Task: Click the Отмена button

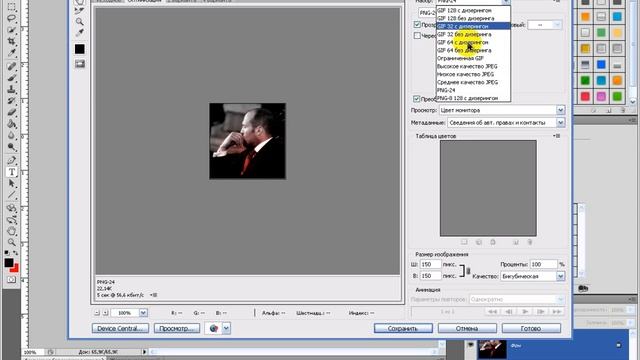Action: click(x=467, y=328)
